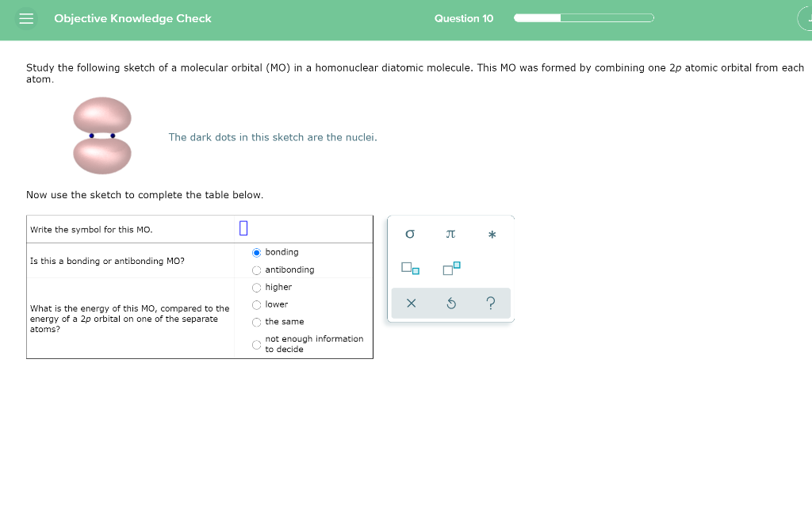Click the progress bar in the header
The height and width of the screenshot is (516, 812).
(584, 17)
